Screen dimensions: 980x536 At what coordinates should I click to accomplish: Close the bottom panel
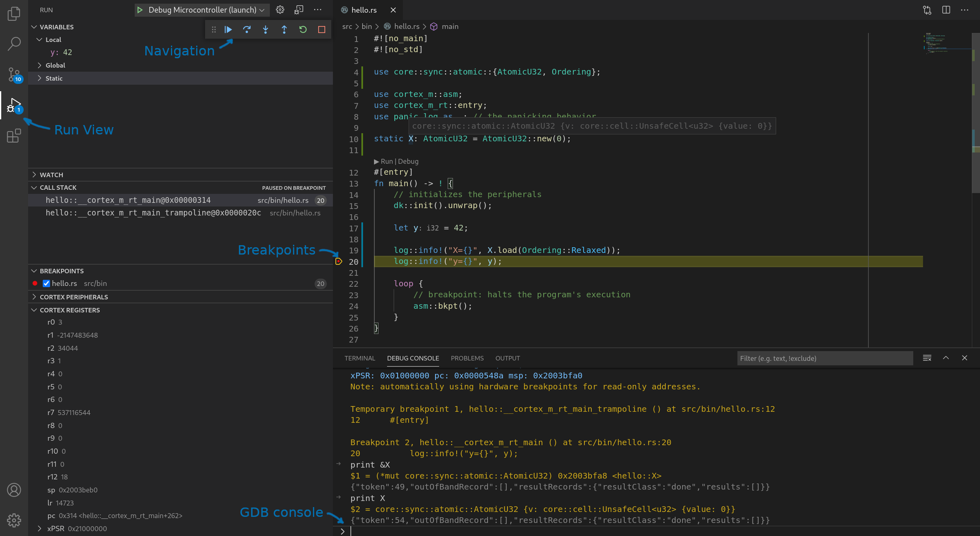[x=965, y=358]
